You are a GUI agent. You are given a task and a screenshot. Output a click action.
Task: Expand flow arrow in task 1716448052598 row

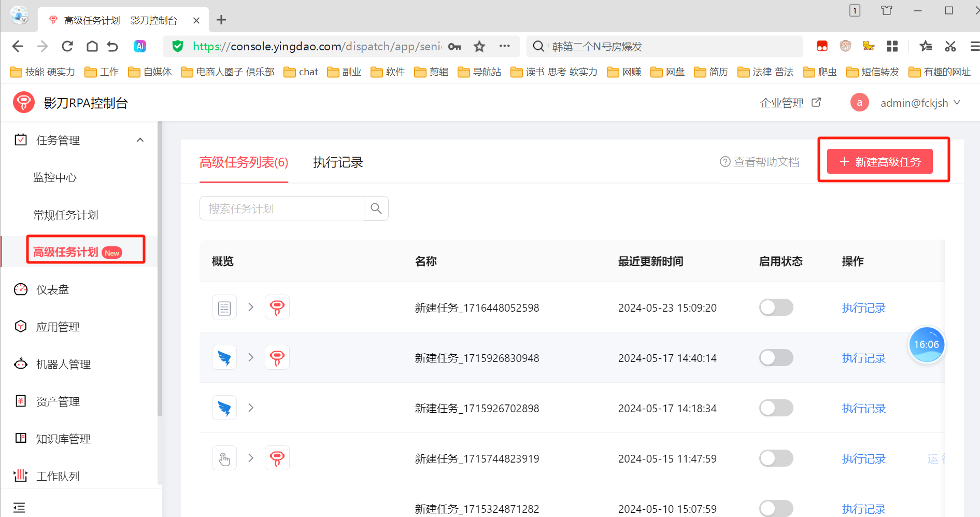pyautogui.click(x=251, y=307)
